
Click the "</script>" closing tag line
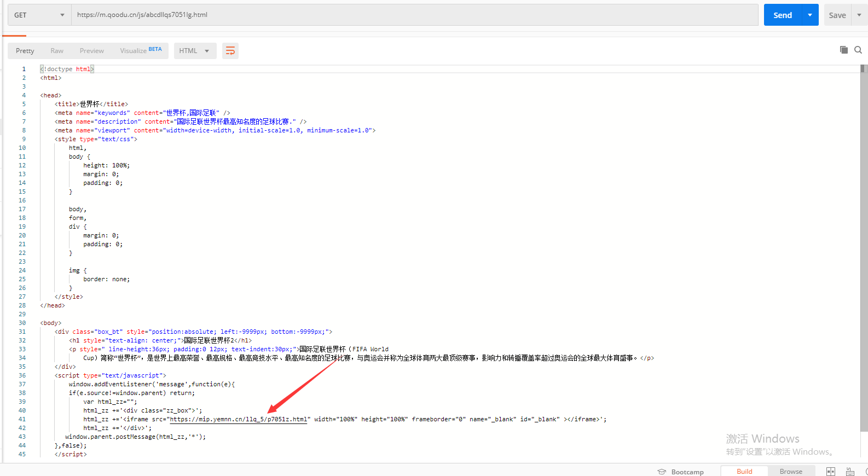point(71,454)
